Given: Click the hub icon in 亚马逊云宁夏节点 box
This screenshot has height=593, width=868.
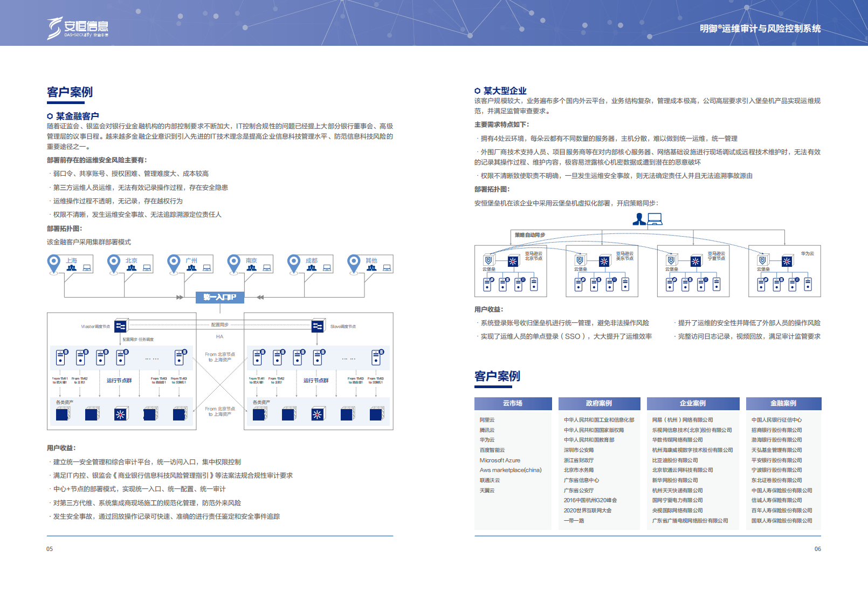Looking at the screenshot, I should [x=695, y=261].
